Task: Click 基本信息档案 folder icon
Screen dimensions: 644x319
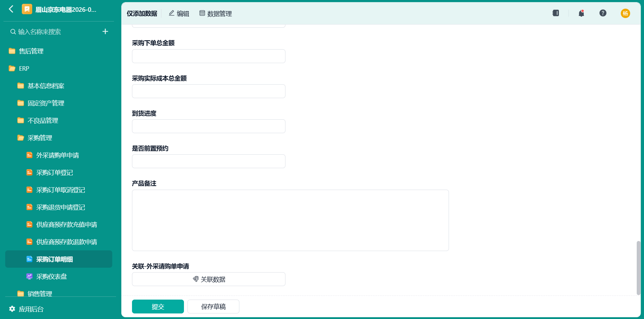Action: [x=21, y=86]
